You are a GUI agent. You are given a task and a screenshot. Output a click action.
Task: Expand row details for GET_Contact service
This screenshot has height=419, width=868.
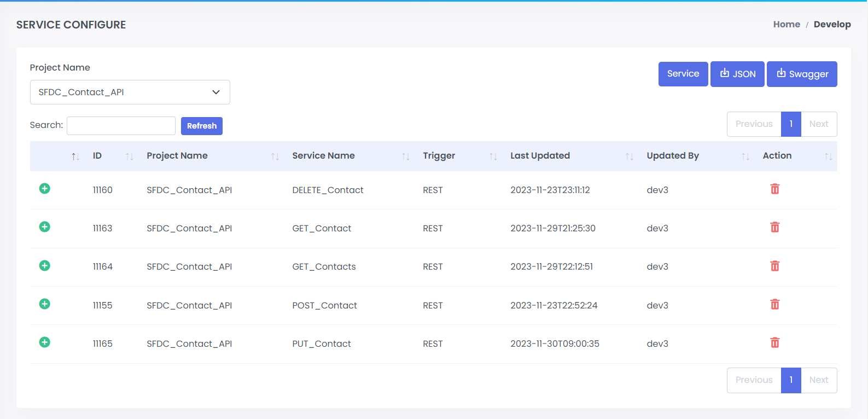tap(45, 227)
